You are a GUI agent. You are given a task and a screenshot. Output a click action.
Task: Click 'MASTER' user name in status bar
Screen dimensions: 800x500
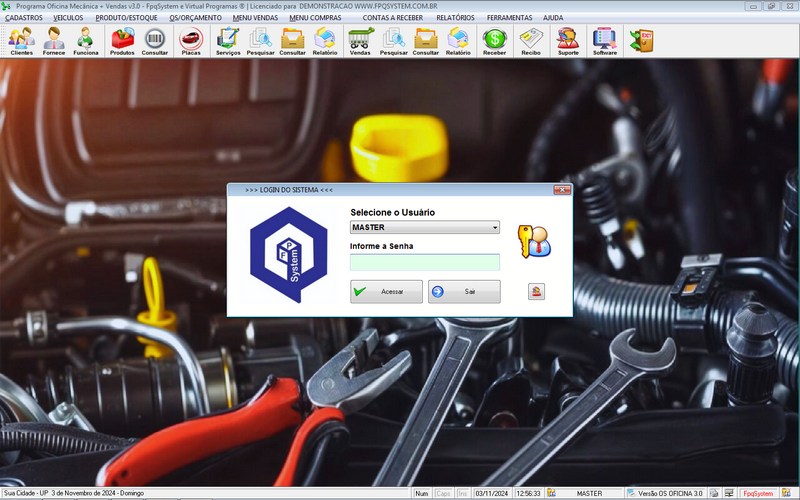pos(589,493)
